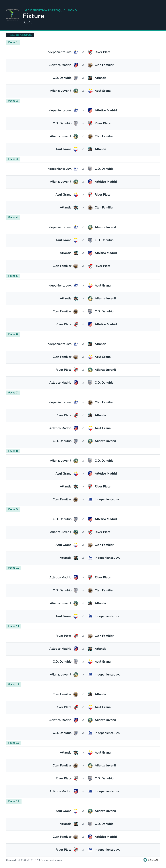This screenshot has width=166, height=868.
Task: Open River Plate team name in Fecha 11
Action: (63, 636)
